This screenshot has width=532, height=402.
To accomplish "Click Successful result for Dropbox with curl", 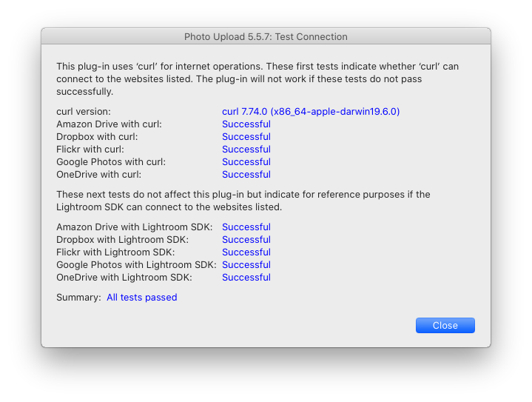I will (x=246, y=137).
